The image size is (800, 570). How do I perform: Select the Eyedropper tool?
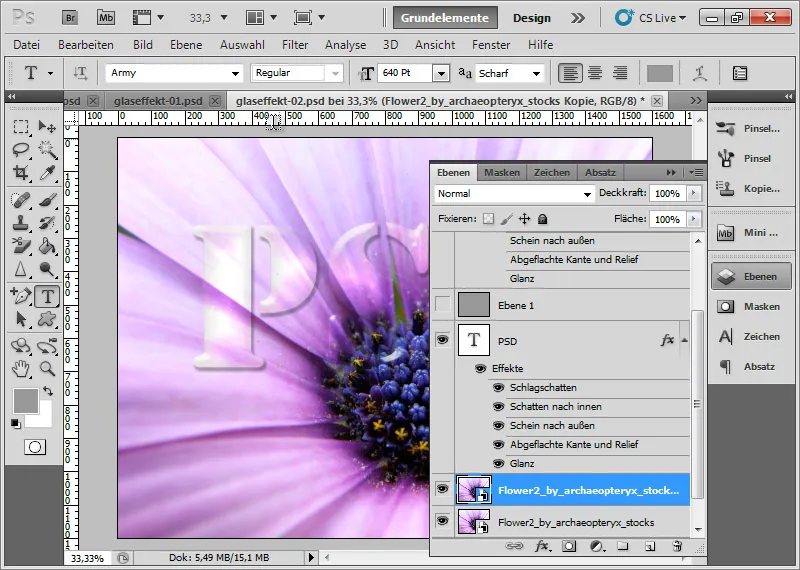point(47,172)
